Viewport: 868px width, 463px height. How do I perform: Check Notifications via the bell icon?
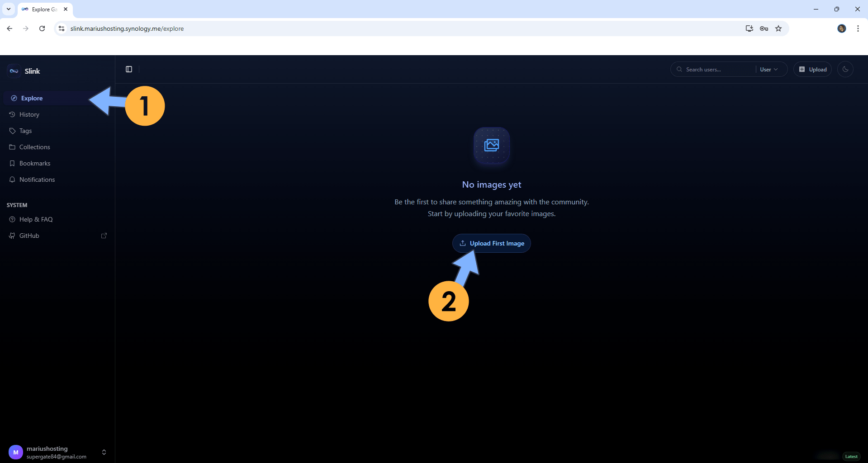click(12, 179)
